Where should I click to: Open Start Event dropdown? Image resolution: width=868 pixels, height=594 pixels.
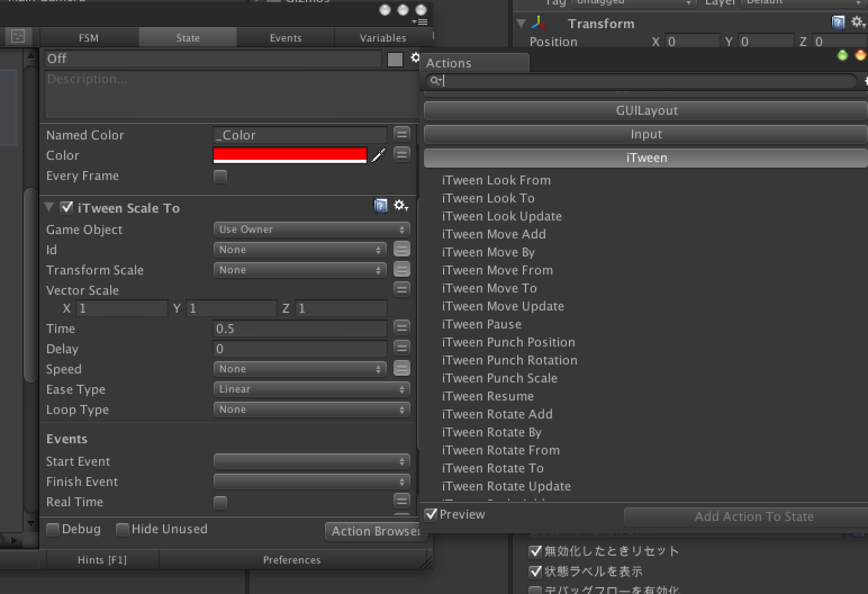[x=311, y=461]
